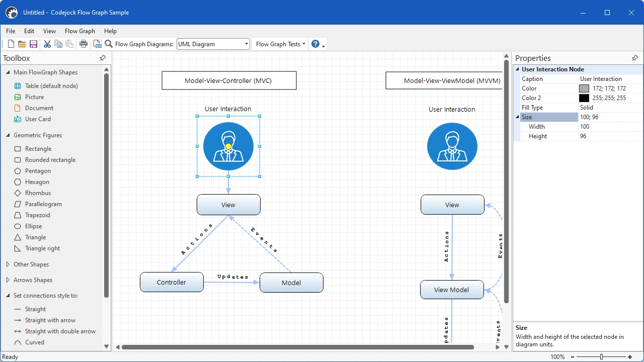This screenshot has height=362, width=644.
Task: Click the Cut scissors icon
Action: pyautogui.click(x=47, y=44)
